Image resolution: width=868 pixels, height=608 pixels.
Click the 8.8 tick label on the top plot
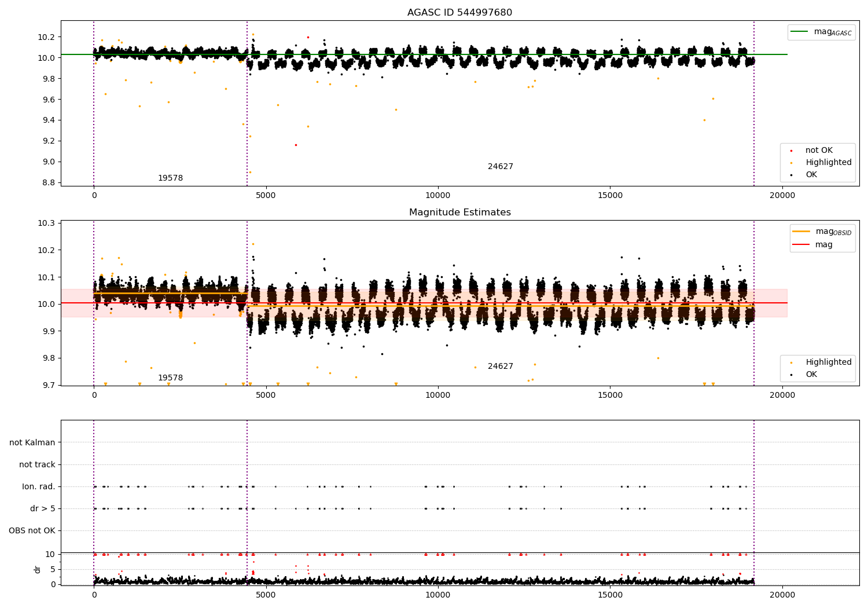[x=49, y=183]
